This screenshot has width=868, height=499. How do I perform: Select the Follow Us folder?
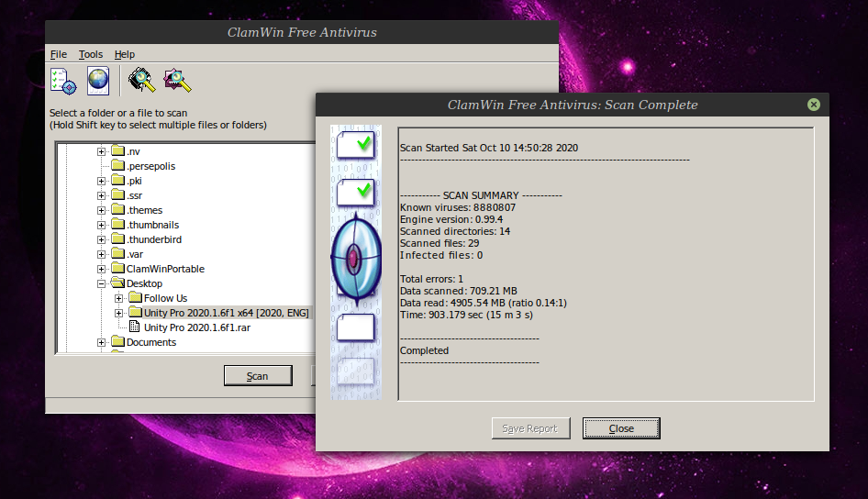click(x=165, y=298)
